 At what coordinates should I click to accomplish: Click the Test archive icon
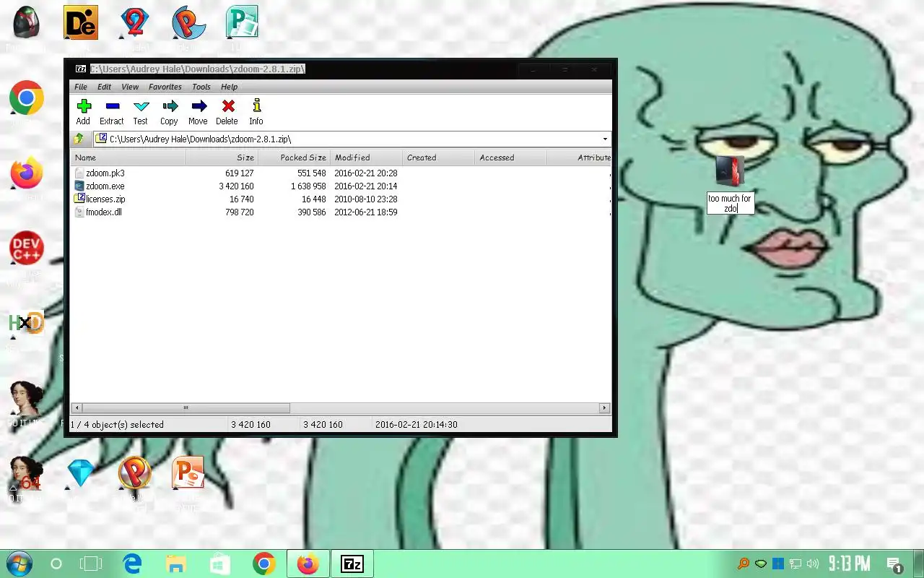pyautogui.click(x=141, y=105)
